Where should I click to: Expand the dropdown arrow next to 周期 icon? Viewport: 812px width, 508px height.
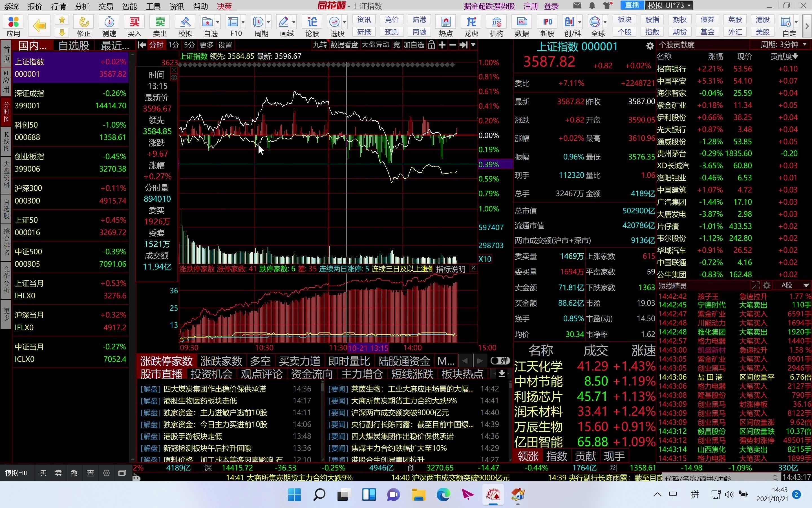coord(268,23)
